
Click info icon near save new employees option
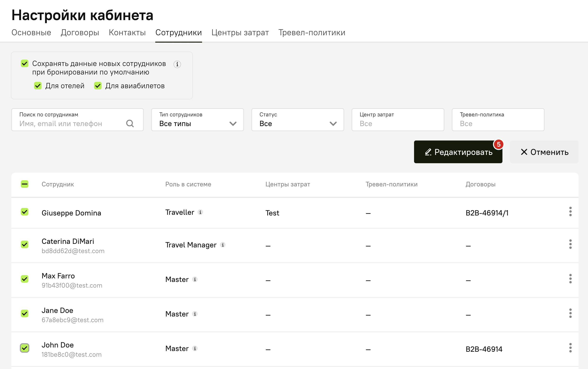tap(177, 64)
